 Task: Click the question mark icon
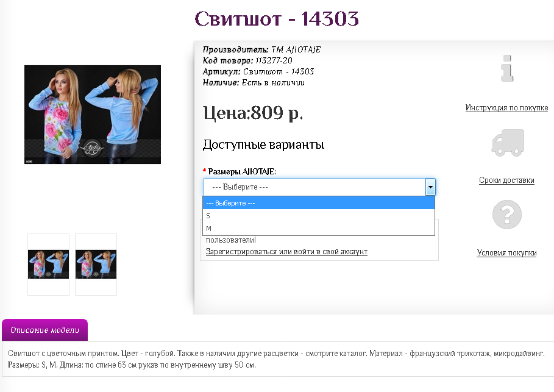[507, 215]
